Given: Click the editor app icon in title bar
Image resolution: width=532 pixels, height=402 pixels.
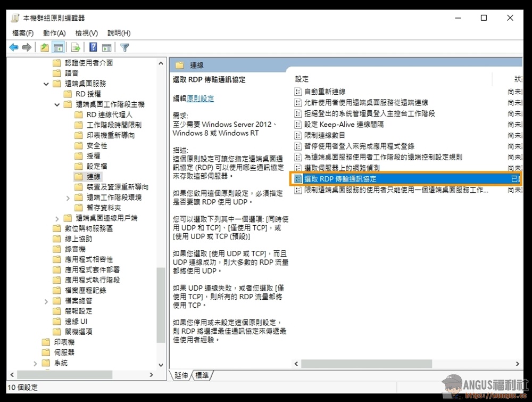Looking at the screenshot, I should click(x=15, y=18).
